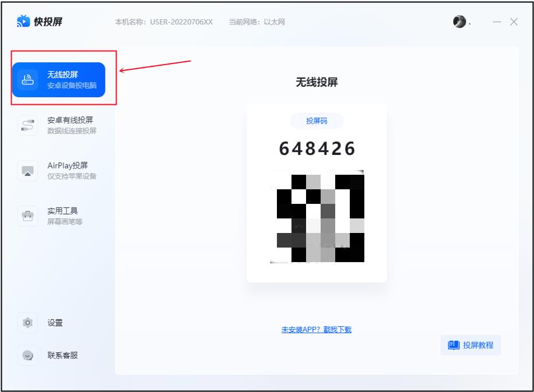This screenshot has width=534, height=392.
Task: Switch to 安卓有线投屏 menu label
Action: (70, 120)
